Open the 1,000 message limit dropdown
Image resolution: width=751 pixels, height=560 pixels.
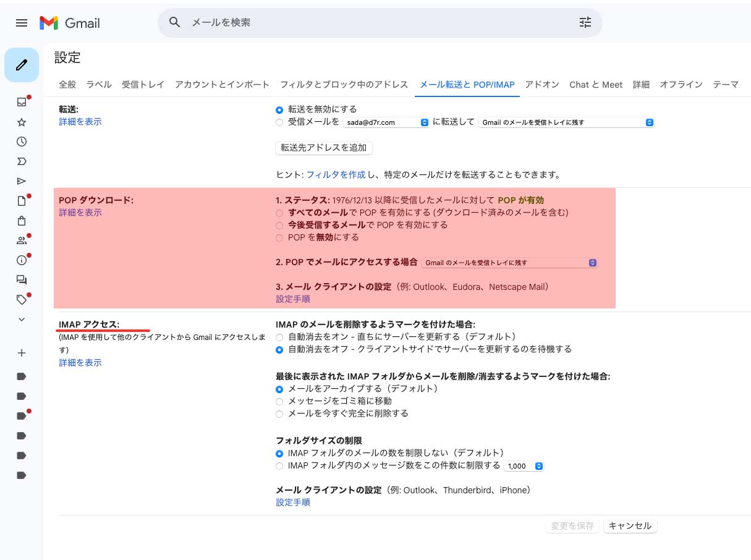(x=524, y=466)
